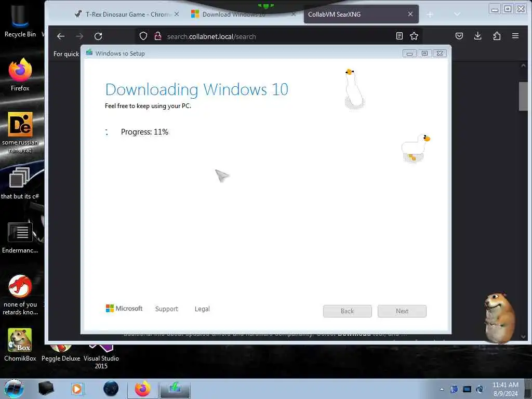This screenshot has height=399, width=532.
Task: Click the sitting goose on the right
Action: pos(416,148)
